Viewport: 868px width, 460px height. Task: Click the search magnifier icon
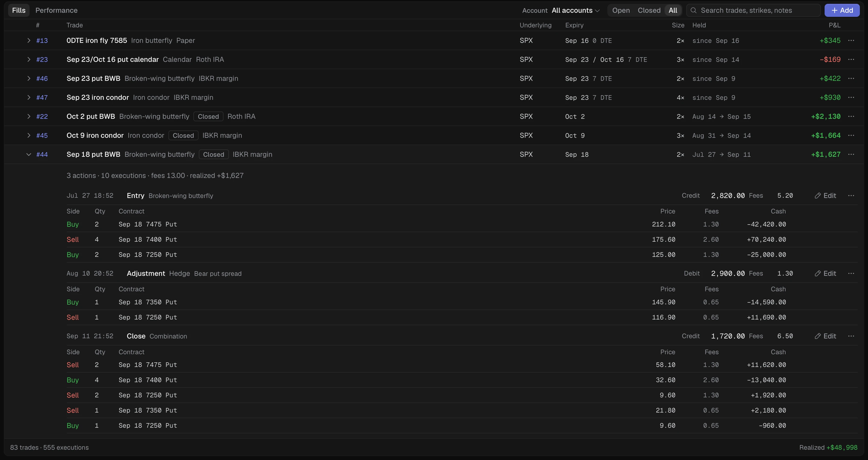pos(694,11)
